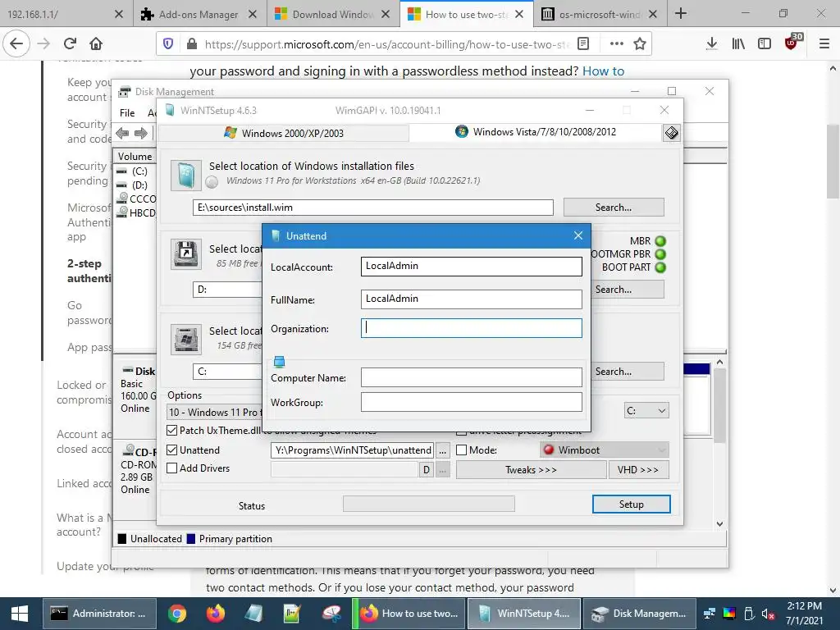Image resolution: width=840 pixels, height=630 pixels.
Task: Click BOOT PART green status indicator
Action: click(x=660, y=267)
